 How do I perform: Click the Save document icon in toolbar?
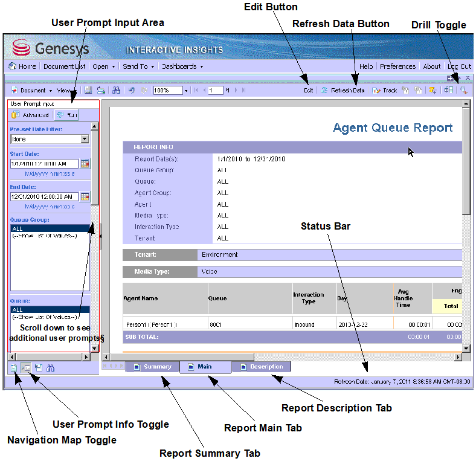click(88, 90)
